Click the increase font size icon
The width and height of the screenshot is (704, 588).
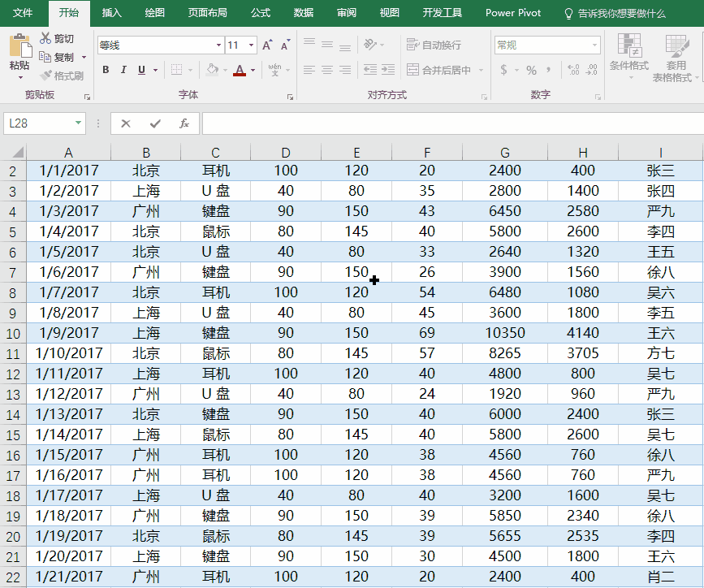tap(267, 45)
